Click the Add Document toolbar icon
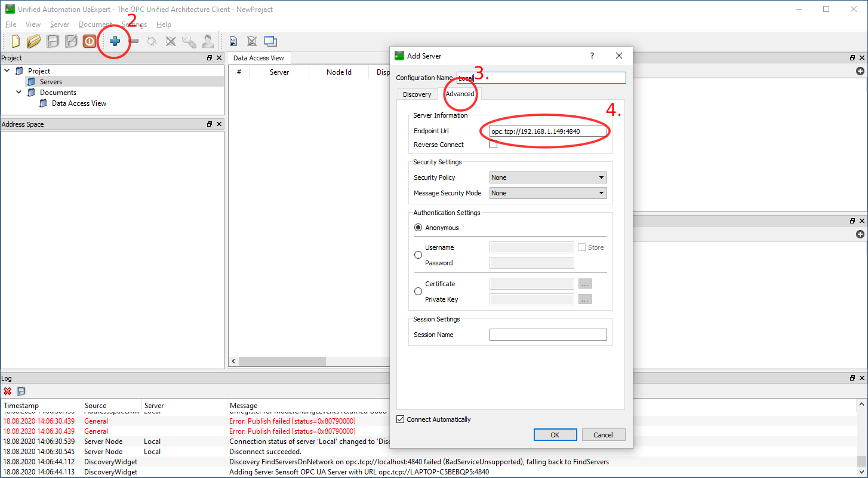Image resolution: width=868 pixels, height=478 pixels. pyautogui.click(x=233, y=41)
